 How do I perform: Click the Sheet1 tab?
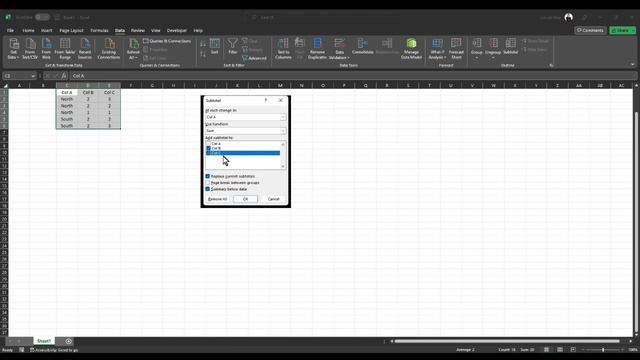click(44, 341)
